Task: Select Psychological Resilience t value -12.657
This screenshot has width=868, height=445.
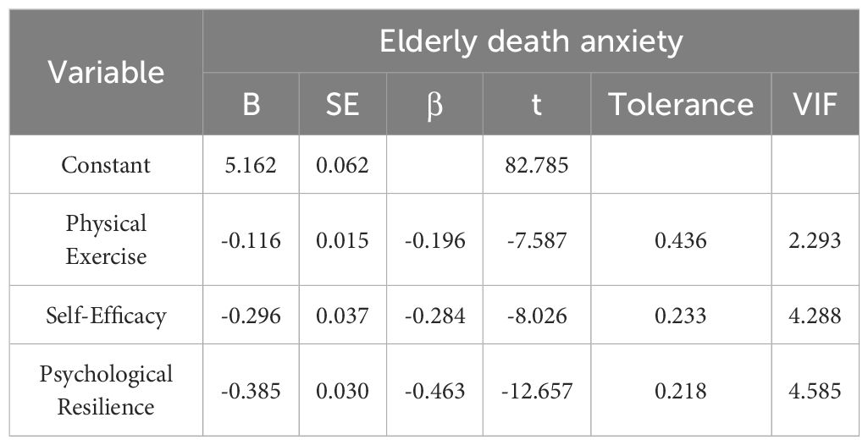Action: coord(539,391)
